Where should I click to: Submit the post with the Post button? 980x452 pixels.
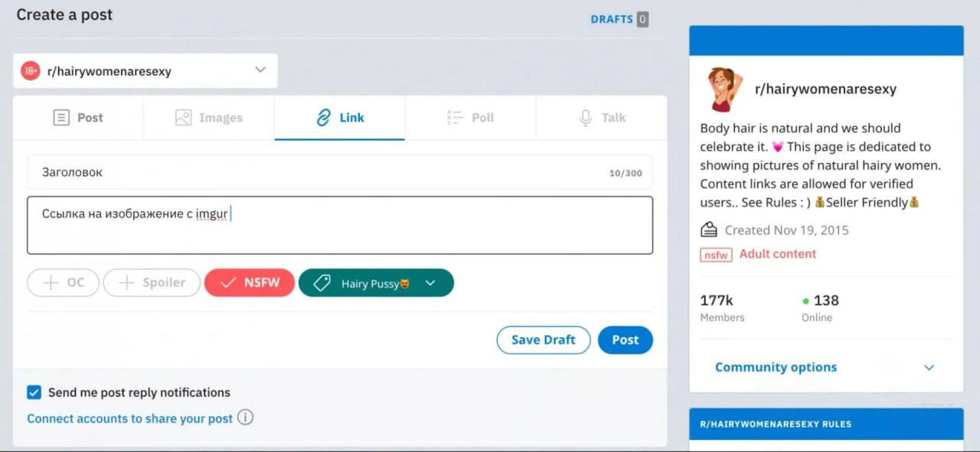pos(625,340)
